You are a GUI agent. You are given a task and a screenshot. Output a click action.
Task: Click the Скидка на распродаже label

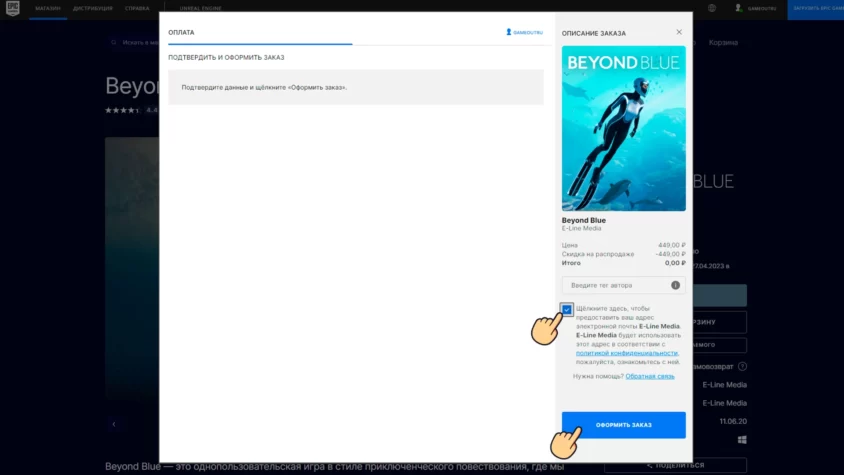tap(597, 254)
